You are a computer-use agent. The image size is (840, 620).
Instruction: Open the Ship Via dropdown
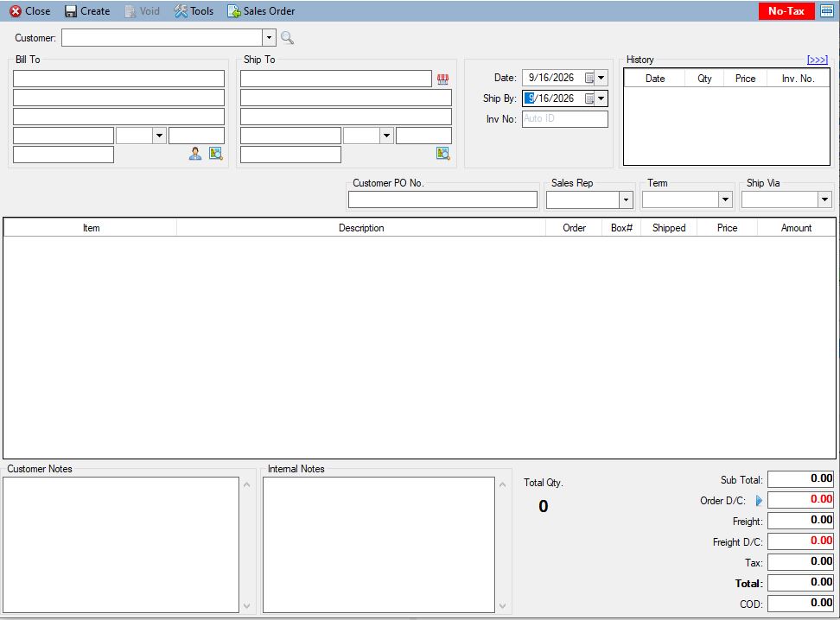(x=824, y=199)
